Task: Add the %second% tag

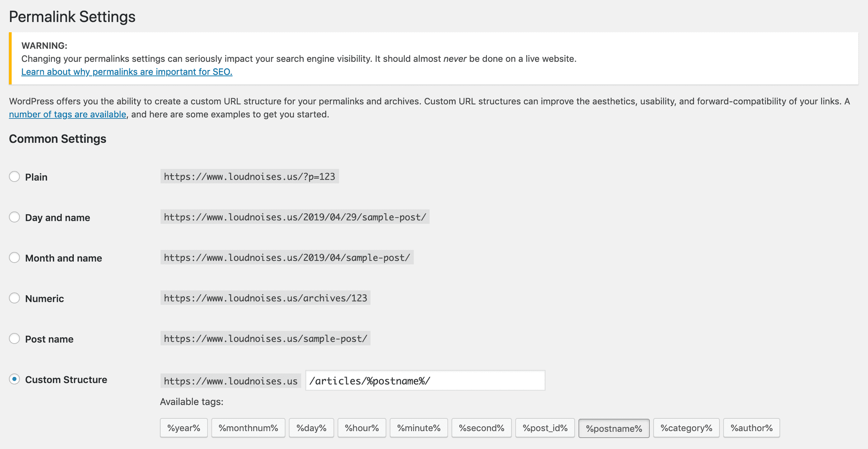Action: [x=481, y=428]
